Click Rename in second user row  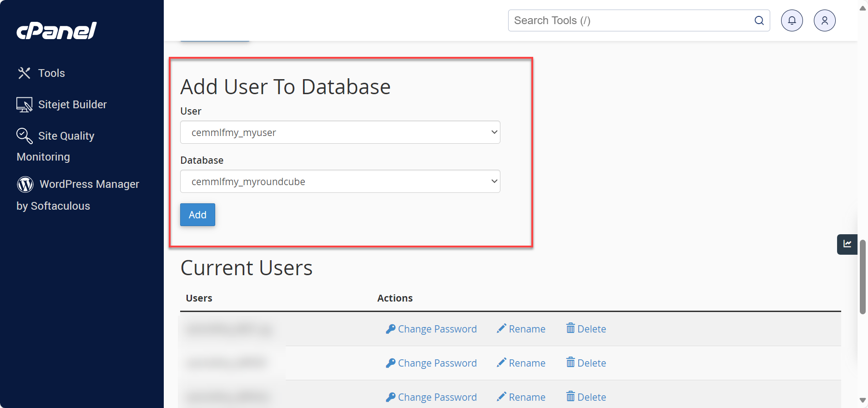point(521,363)
